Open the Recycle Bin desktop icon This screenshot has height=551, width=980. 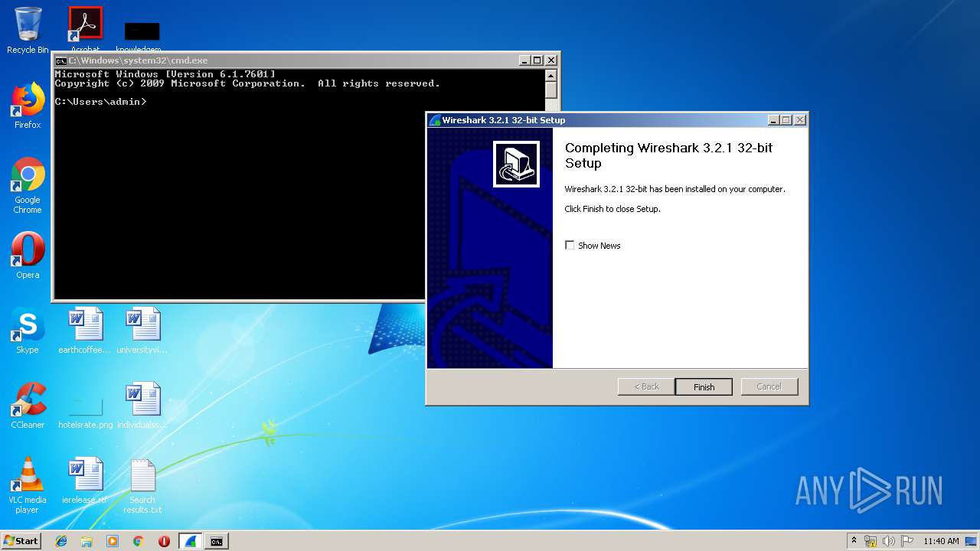click(x=28, y=31)
